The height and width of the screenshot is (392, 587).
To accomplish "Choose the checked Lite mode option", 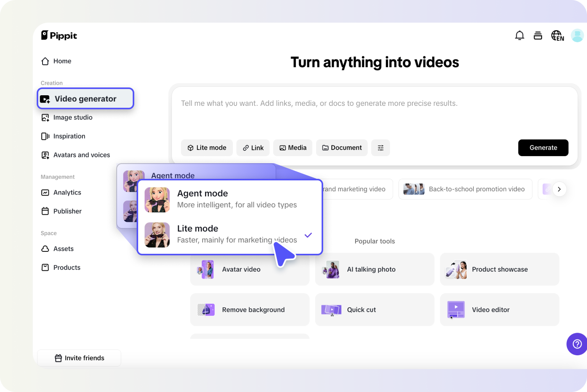I will pos(230,235).
